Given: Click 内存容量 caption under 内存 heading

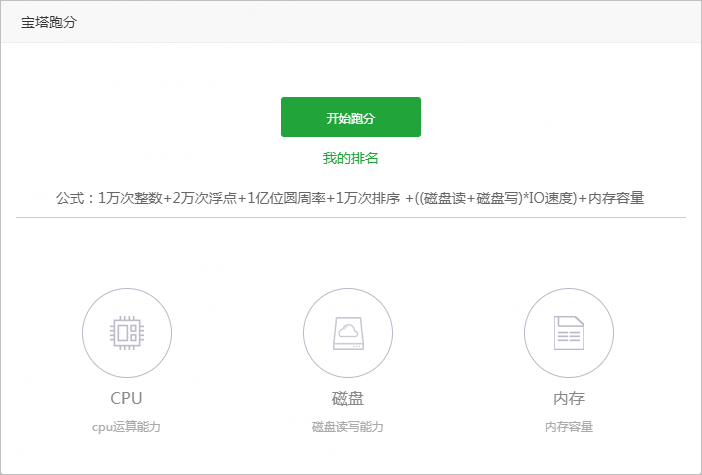Looking at the screenshot, I should pos(569,427).
